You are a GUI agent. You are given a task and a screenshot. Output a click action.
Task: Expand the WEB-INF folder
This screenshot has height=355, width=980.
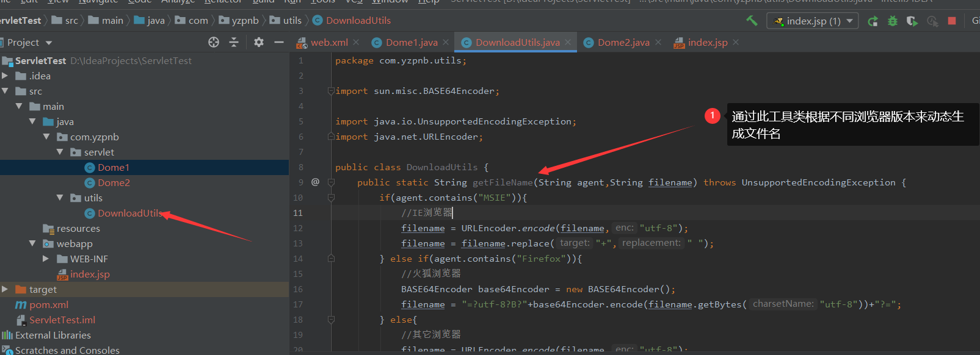[x=46, y=259]
